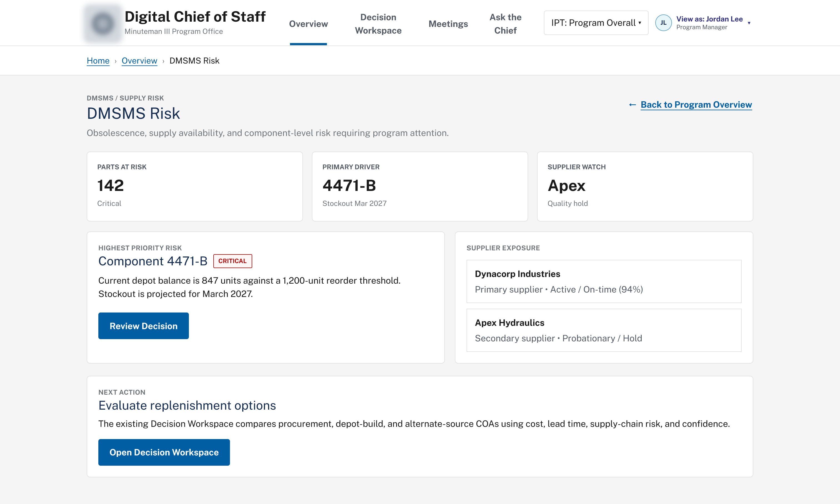
Task: Select the Dynacorp Industries supplier row
Action: (604, 281)
